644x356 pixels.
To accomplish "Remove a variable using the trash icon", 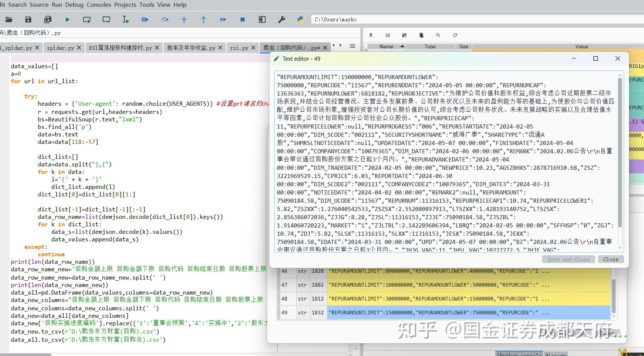I will (421, 35).
